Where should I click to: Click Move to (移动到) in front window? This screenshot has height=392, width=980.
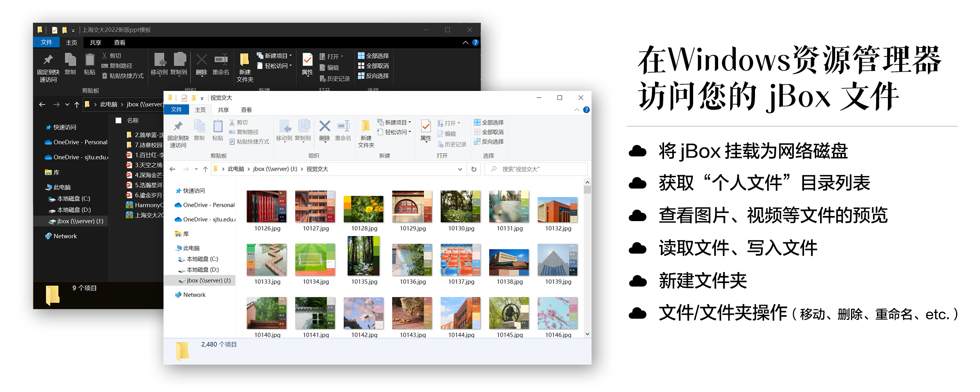click(284, 130)
